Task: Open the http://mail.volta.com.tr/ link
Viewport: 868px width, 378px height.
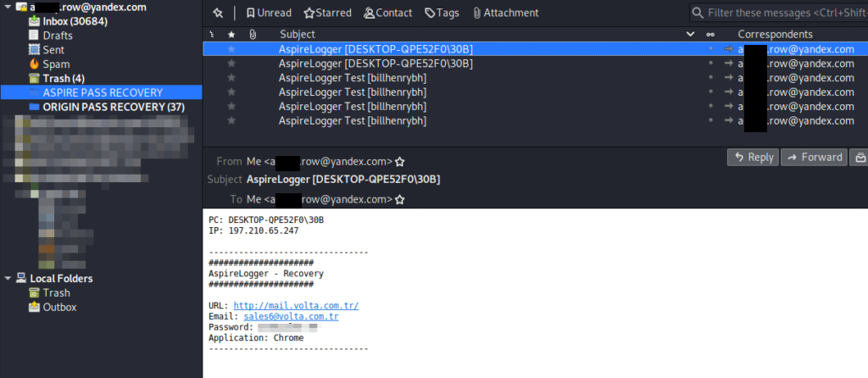Action: click(296, 305)
